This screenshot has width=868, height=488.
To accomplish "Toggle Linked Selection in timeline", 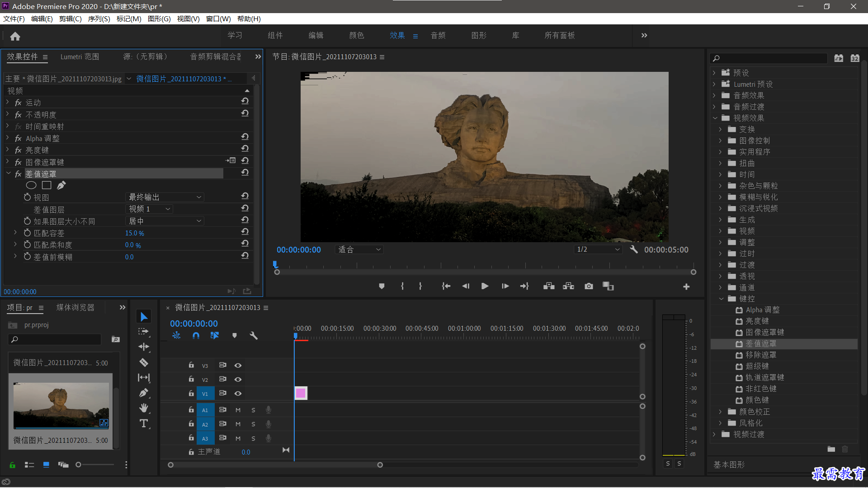I will 215,335.
